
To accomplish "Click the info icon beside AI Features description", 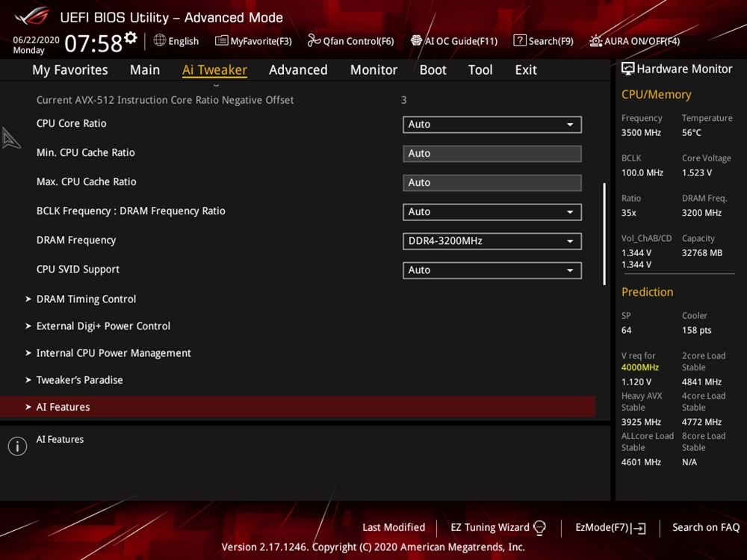I will (18, 447).
